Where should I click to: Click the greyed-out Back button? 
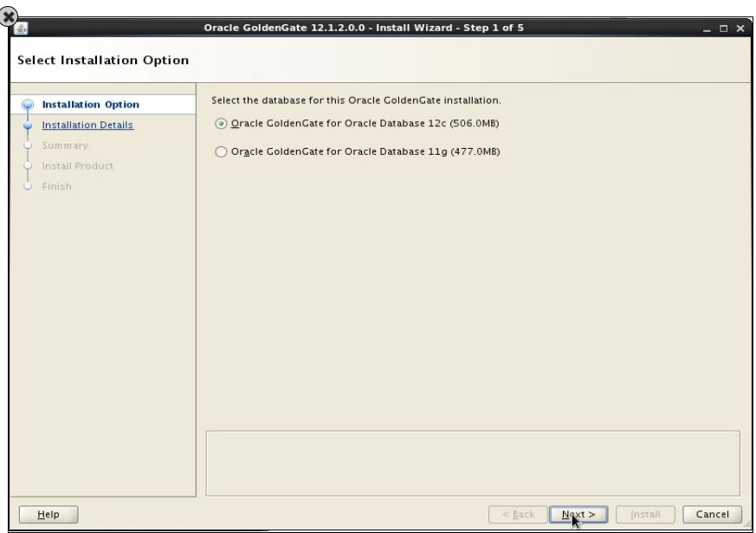pos(518,514)
